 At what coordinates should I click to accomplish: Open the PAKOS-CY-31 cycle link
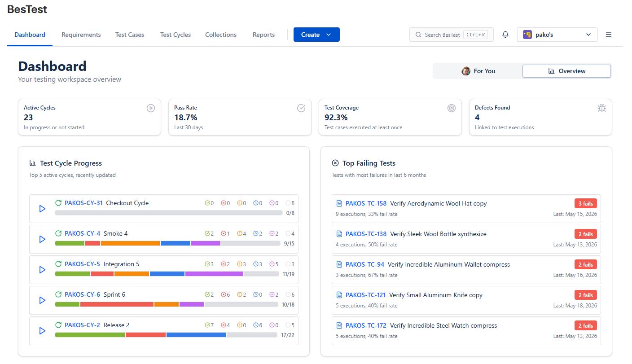tap(83, 203)
